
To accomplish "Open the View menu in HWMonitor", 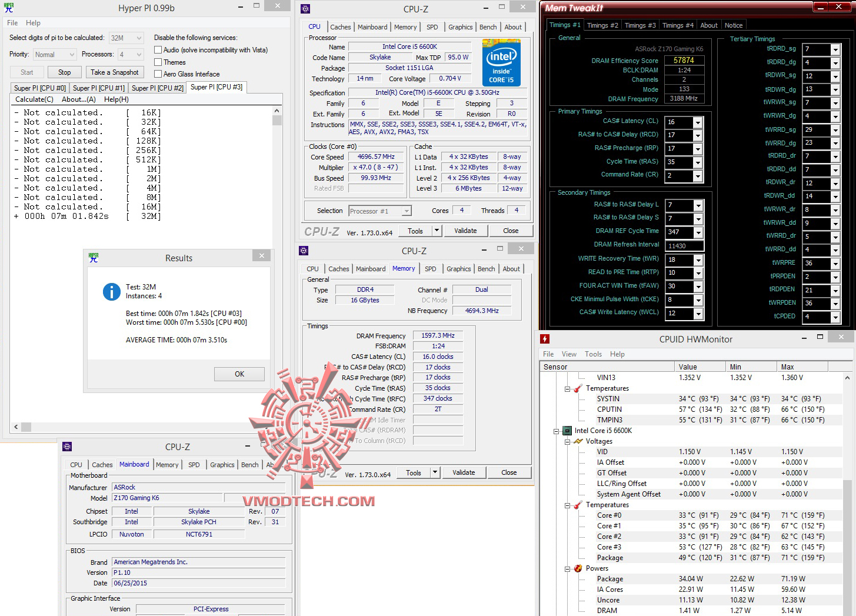I will pyautogui.click(x=569, y=354).
